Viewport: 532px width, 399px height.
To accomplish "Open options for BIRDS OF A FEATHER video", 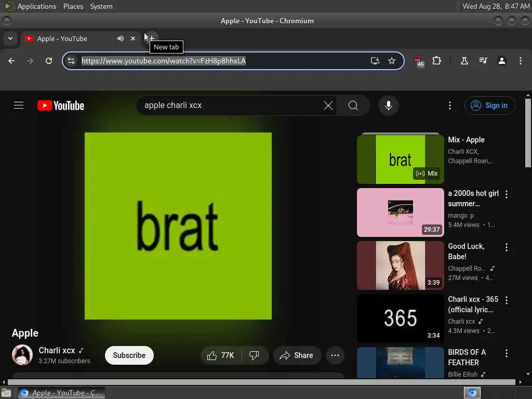I will [x=507, y=353].
